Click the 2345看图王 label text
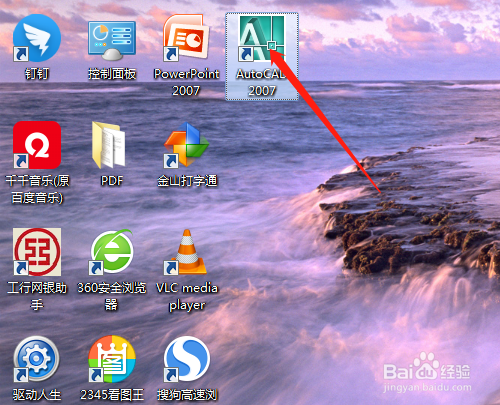The width and height of the screenshot is (500, 405). (112, 395)
